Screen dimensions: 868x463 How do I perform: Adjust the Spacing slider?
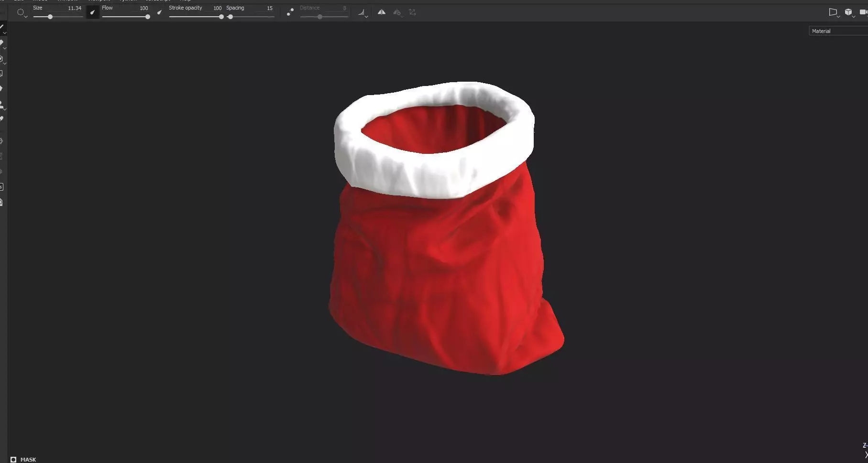click(x=250, y=17)
